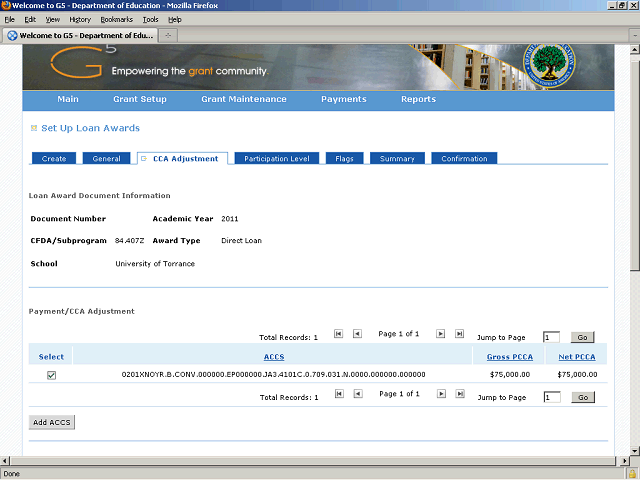Go to first page in upper pagination
This screenshot has height=480, width=640.
pyautogui.click(x=338, y=334)
